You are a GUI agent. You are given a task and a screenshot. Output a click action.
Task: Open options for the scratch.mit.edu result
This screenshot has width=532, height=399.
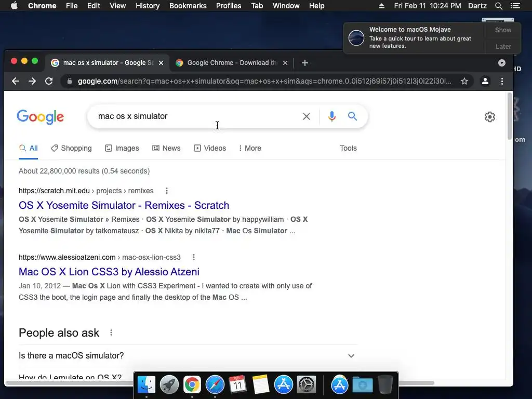point(167,191)
